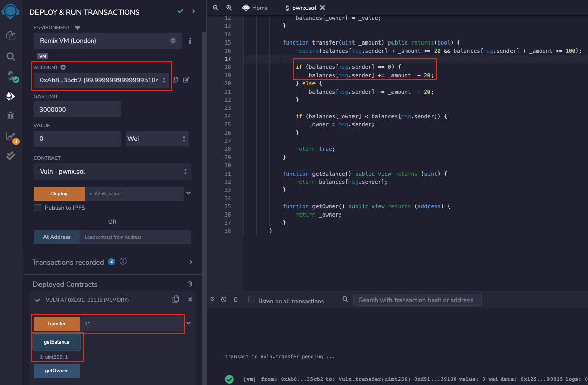Expand the terminal panel chevrons
The image size is (588, 385).
point(212,298)
